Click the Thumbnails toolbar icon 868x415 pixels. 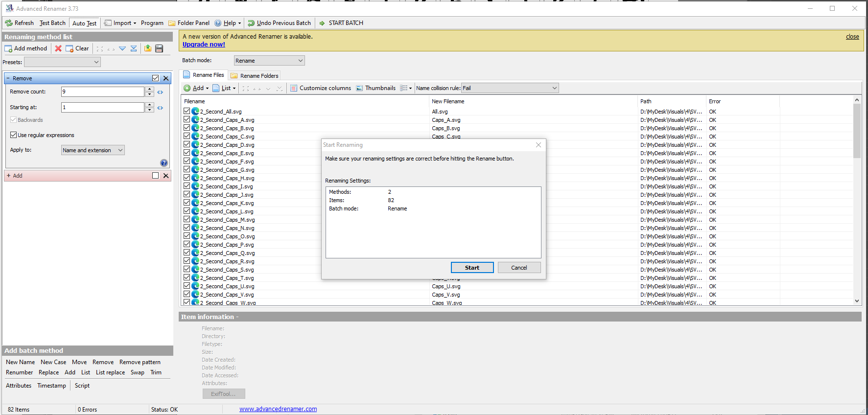tap(375, 88)
